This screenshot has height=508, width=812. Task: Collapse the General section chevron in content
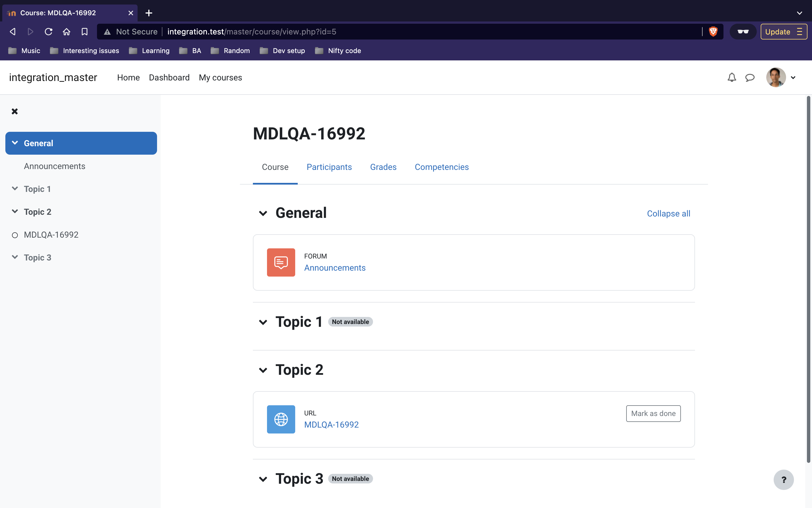(263, 213)
